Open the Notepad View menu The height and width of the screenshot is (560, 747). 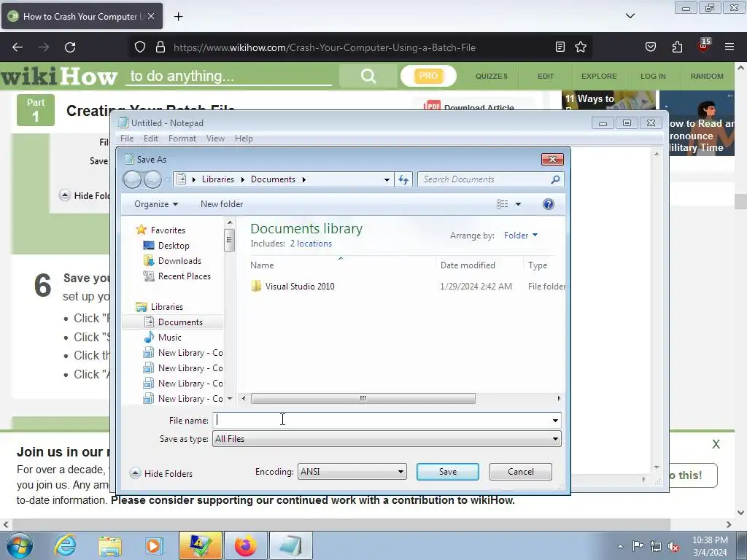pyautogui.click(x=215, y=139)
